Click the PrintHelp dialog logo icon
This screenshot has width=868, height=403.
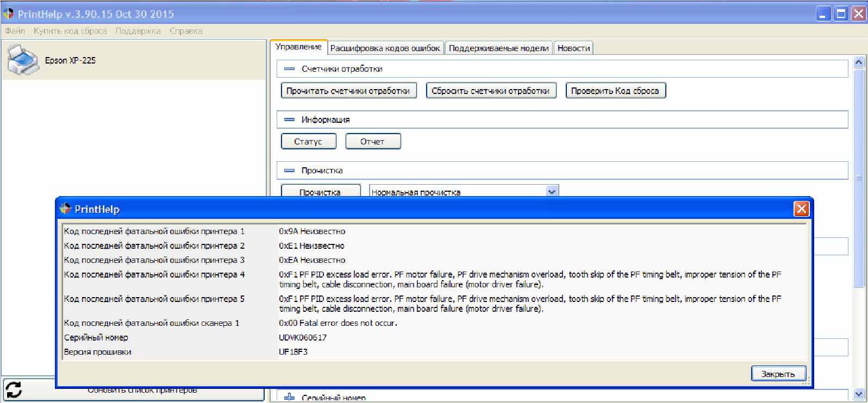65,209
